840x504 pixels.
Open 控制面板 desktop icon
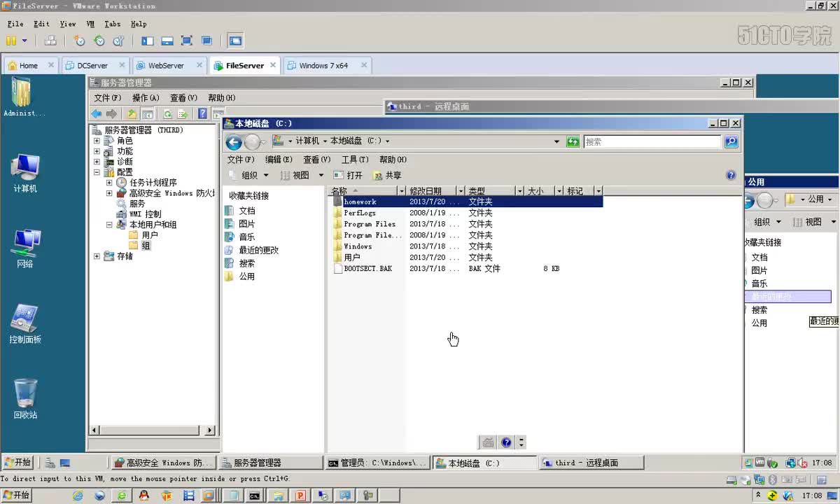tap(25, 324)
